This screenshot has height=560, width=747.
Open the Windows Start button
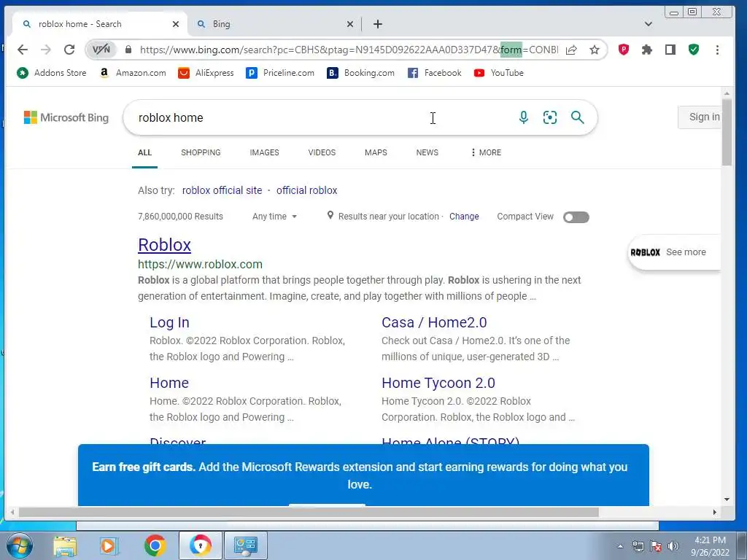pyautogui.click(x=19, y=545)
